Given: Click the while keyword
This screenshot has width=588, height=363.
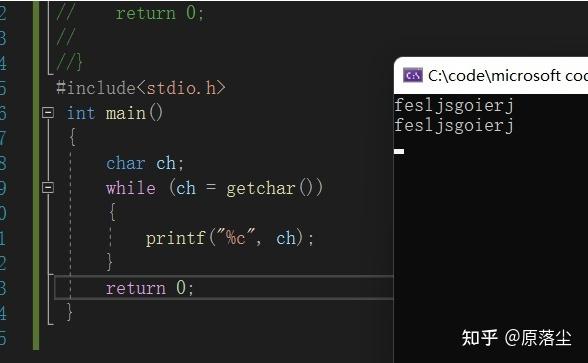Looking at the screenshot, I should [130, 188].
